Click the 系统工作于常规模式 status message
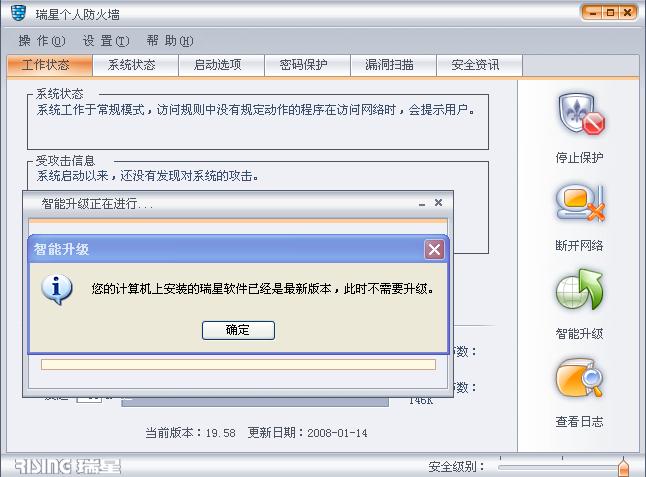646x477 pixels. tap(255, 110)
